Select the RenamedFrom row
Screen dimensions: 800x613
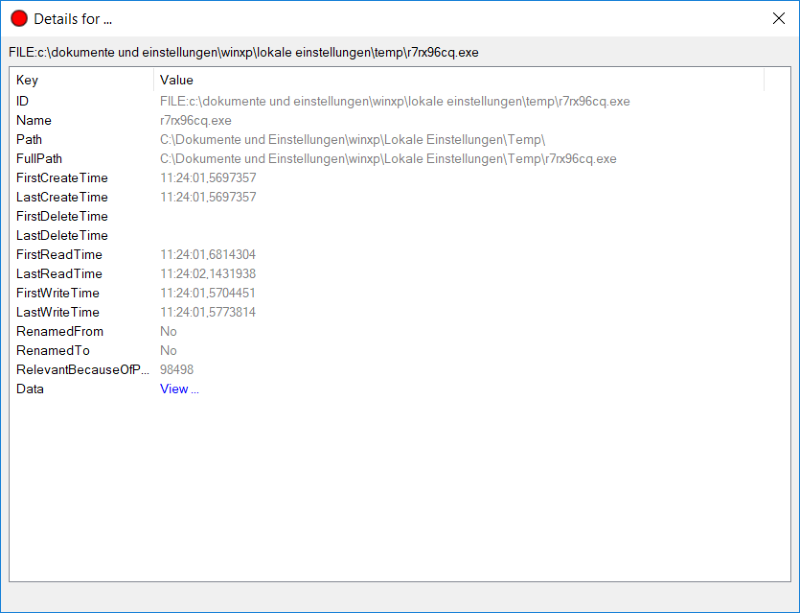pos(59,331)
